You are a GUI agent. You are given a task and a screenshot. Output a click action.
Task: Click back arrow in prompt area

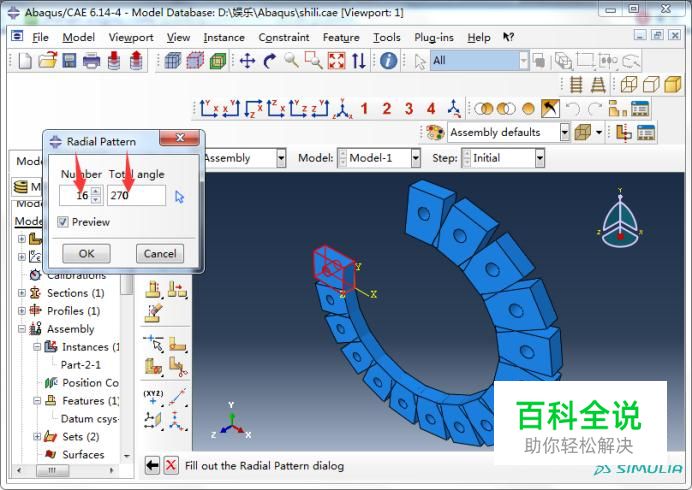[x=152, y=465]
